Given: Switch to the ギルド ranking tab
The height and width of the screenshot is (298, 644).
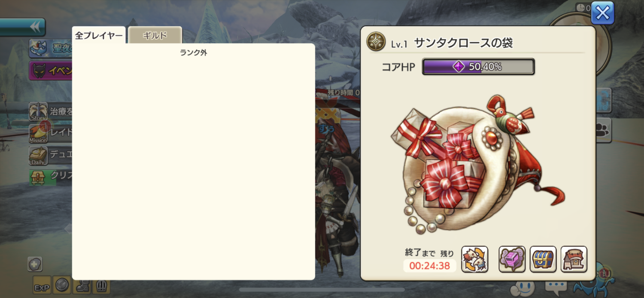Looking at the screenshot, I should coord(155,35).
